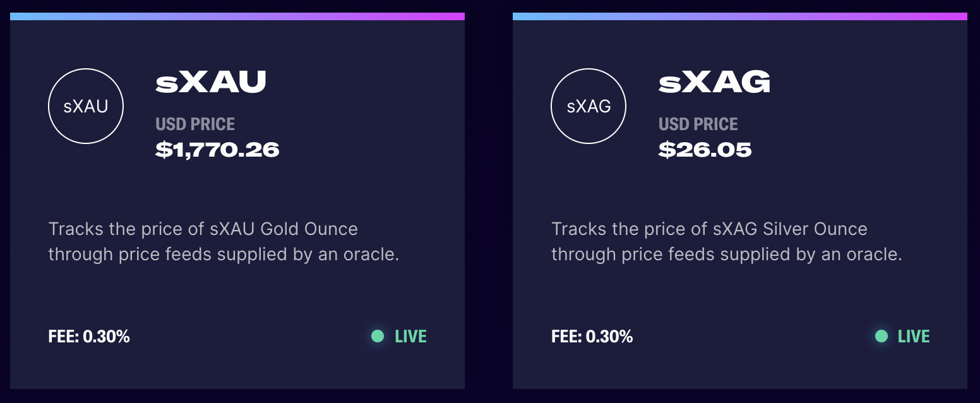Open the sXAG Silver Ounce description text
980x403 pixels.
[726, 241]
